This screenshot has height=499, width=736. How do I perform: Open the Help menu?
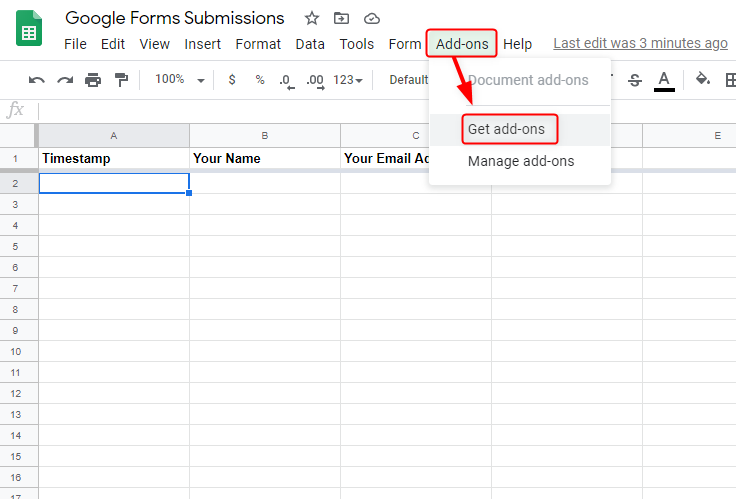(x=517, y=44)
